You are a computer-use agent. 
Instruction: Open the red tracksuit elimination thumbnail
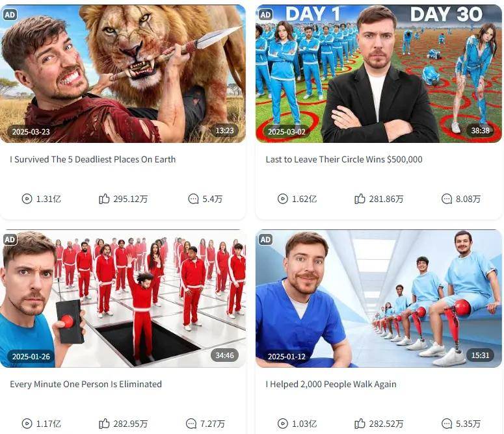tap(123, 298)
